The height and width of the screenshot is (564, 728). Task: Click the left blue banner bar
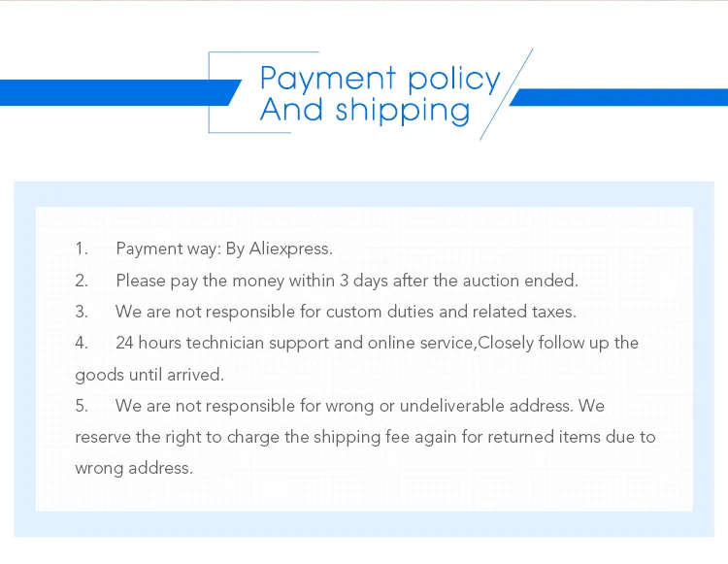[120, 93]
